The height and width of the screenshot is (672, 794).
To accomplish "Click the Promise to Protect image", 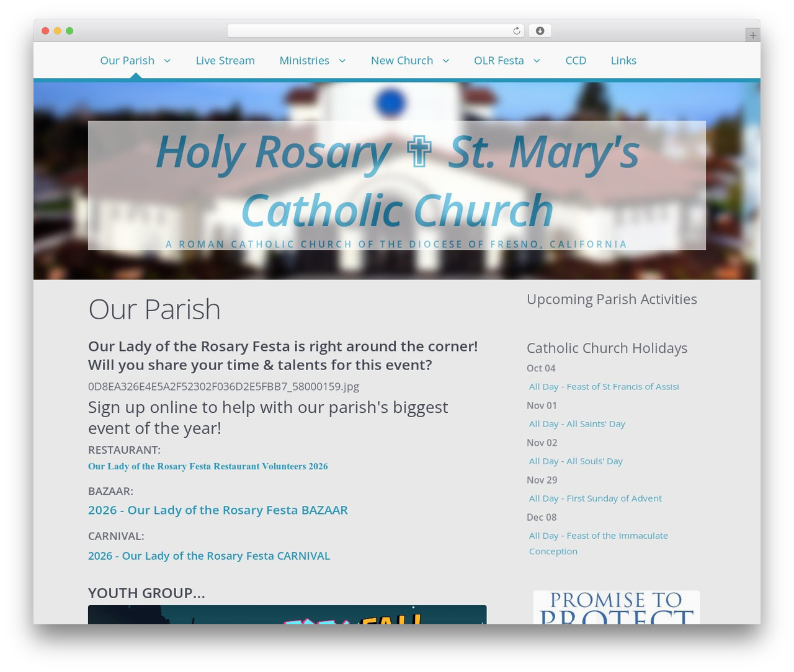I will pos(617,608).
